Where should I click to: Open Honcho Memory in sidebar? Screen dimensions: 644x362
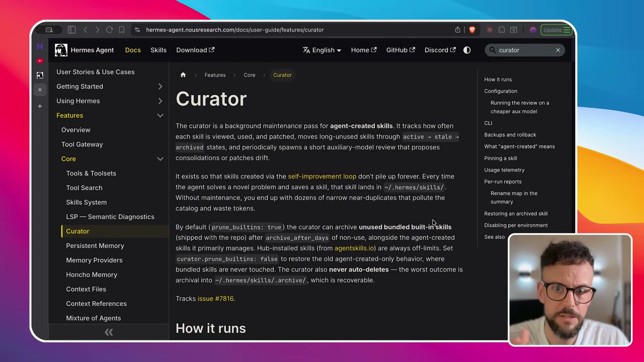pyautogui.click(x=92, y=275)
